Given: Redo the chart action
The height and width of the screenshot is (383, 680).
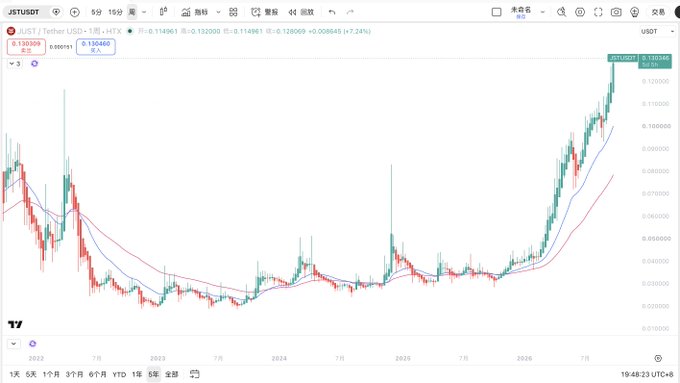Looking at the screenshot, I should (x=350, y=12).
